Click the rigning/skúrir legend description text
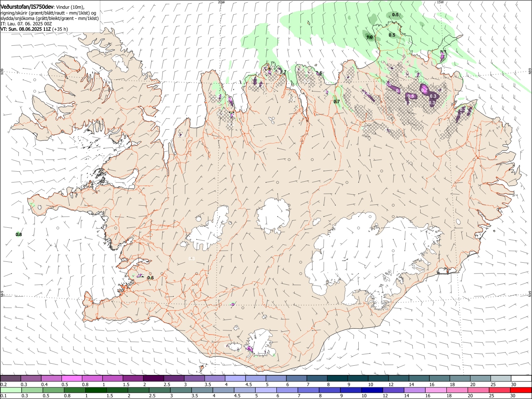 48,13
